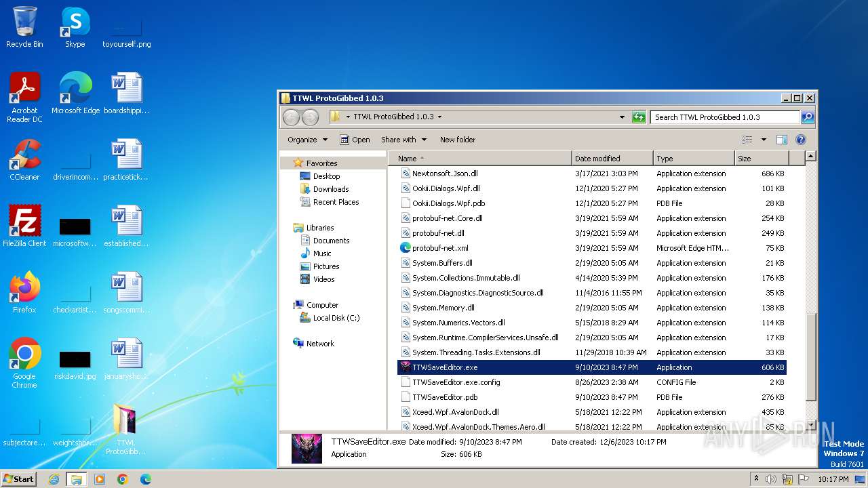Open Explorer Help question mark icon
The height and width of the screenshot is (488, 868).
point(800,140)
